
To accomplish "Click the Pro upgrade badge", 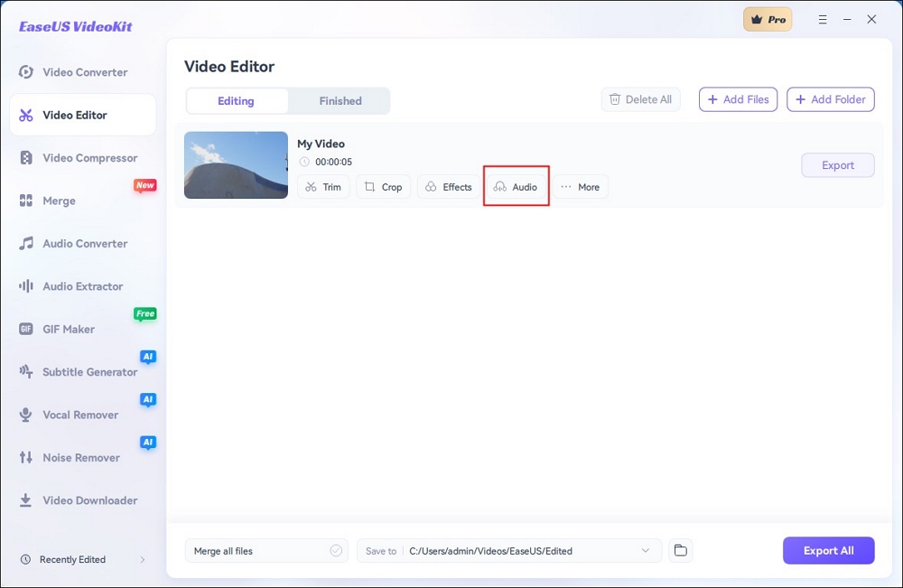I will tap(768, 20).
